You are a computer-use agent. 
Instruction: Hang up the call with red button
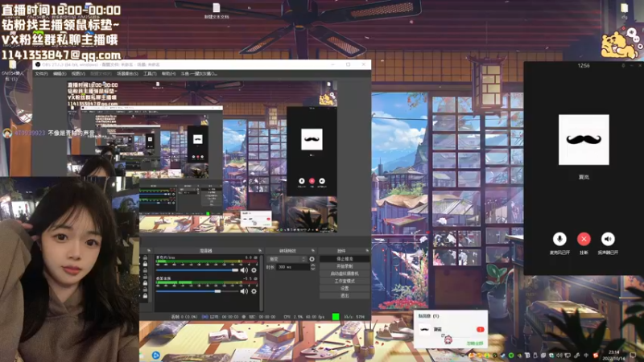click(x=584, y=239)
